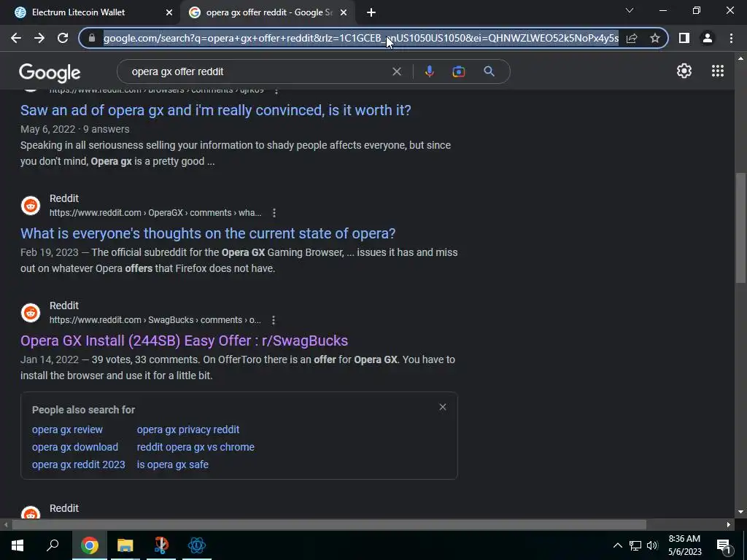Submit the search with the magnifier icon
The image size is (747, 560).
click(x=489, y=71)
